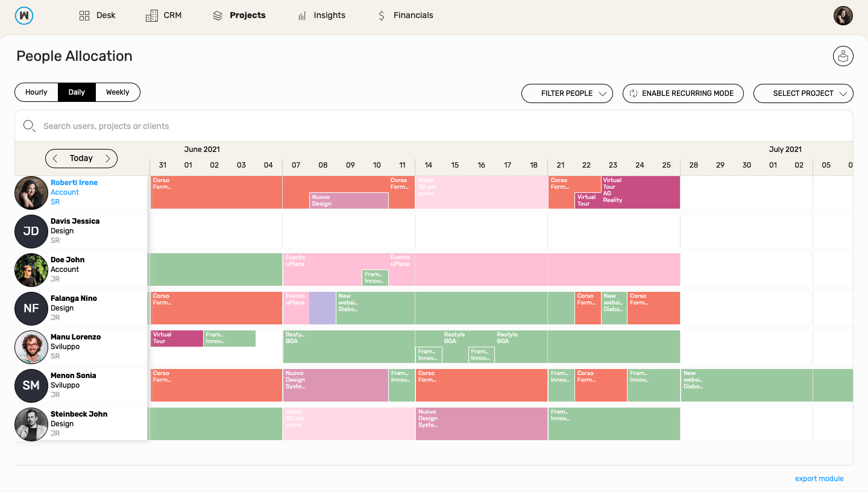Switch to Weekly view
Screen dimensions: 868x492
[118, 92]
